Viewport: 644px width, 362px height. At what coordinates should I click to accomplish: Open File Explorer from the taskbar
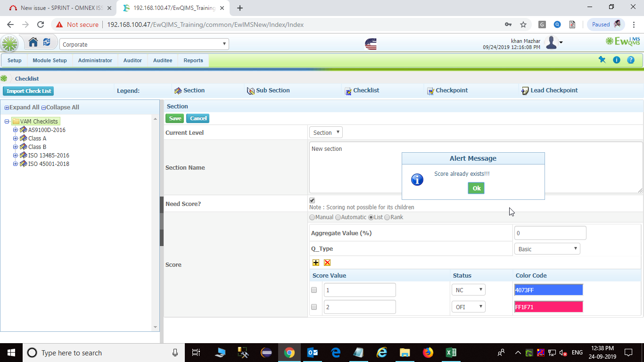(x=405, y=353)
